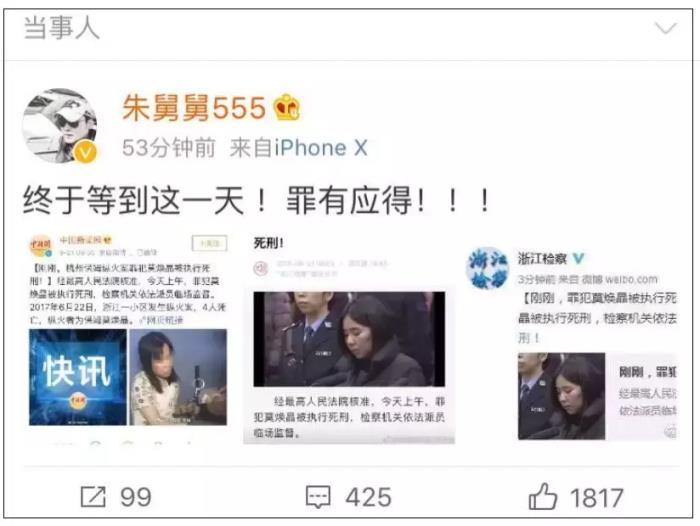Tap the verified V badge on avatar
The image size is (700, 526).
click(x=85, y=151)
